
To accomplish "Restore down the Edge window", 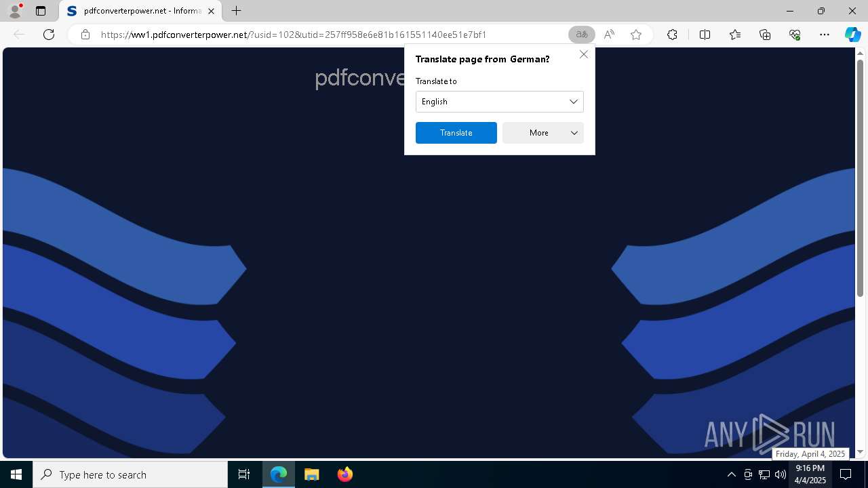I will tap(821, 11).
